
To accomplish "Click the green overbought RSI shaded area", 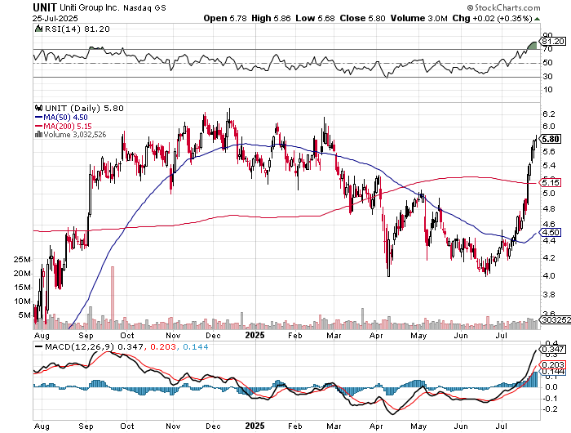I will tap(533, 46).
